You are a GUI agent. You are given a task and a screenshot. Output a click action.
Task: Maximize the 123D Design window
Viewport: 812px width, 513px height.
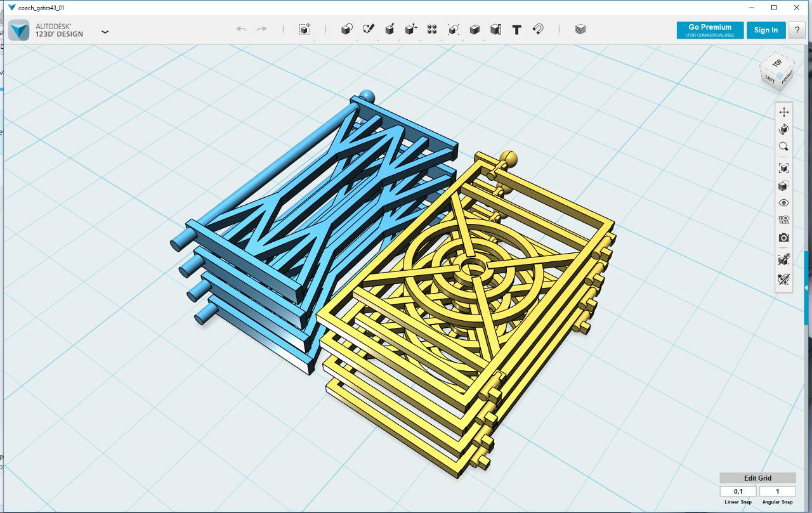click(x=773, y=8)
